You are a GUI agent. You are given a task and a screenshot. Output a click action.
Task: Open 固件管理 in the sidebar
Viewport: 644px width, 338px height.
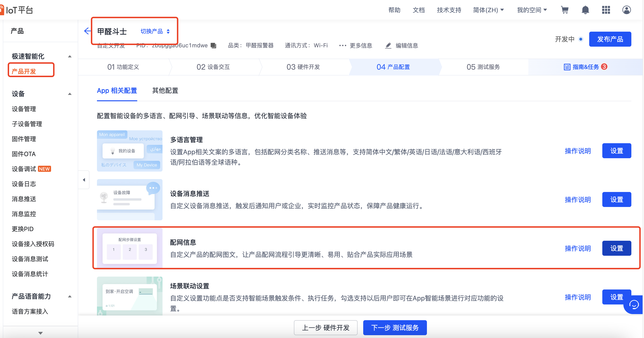click(x=24, y=139)
